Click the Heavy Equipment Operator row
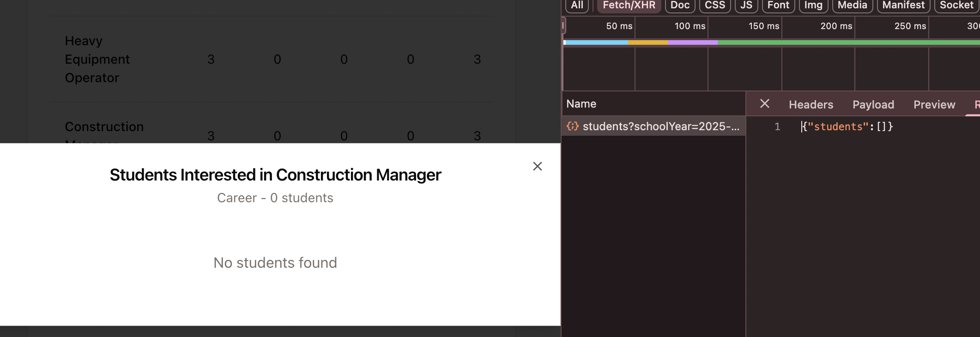This screenshot has height=337, width=980. (97, 60)
